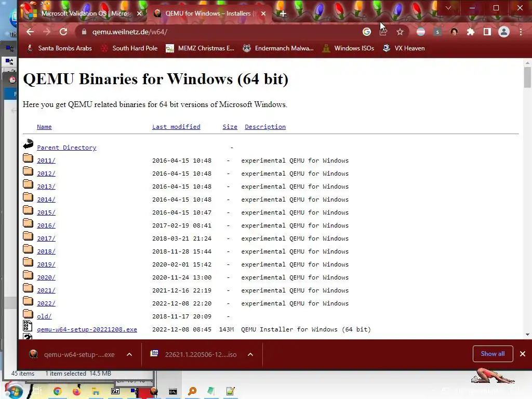The image size is (532, 399).
Task: Expand options for the 22621 iso download
Action: point(250,354)
